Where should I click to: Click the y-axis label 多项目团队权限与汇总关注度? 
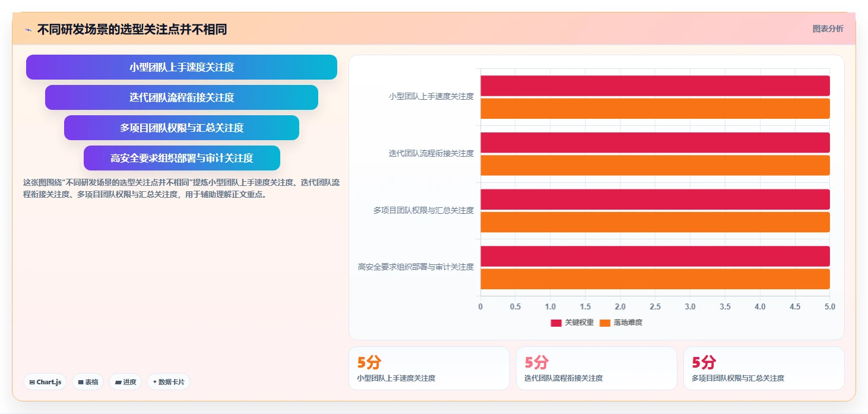point(423,210)
